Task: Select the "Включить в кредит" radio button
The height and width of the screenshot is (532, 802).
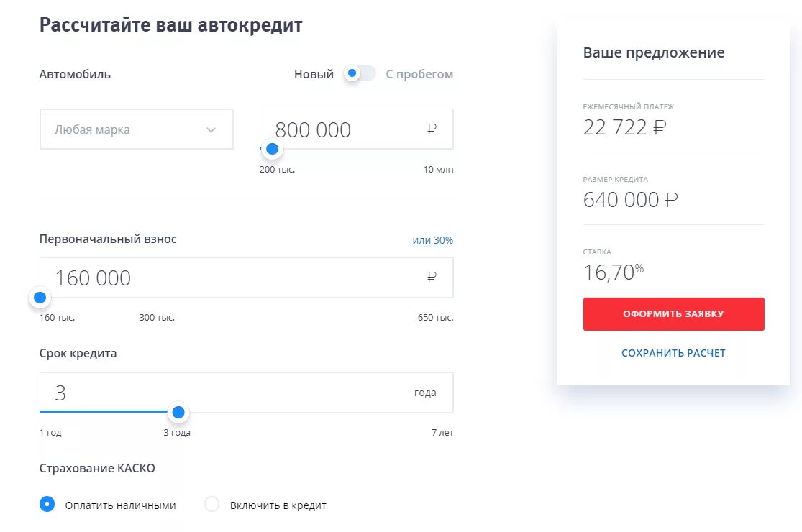Action: pos(211,505)
